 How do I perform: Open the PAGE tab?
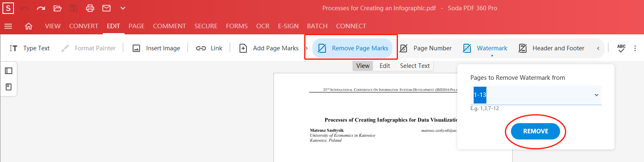(x=136, y=26)
